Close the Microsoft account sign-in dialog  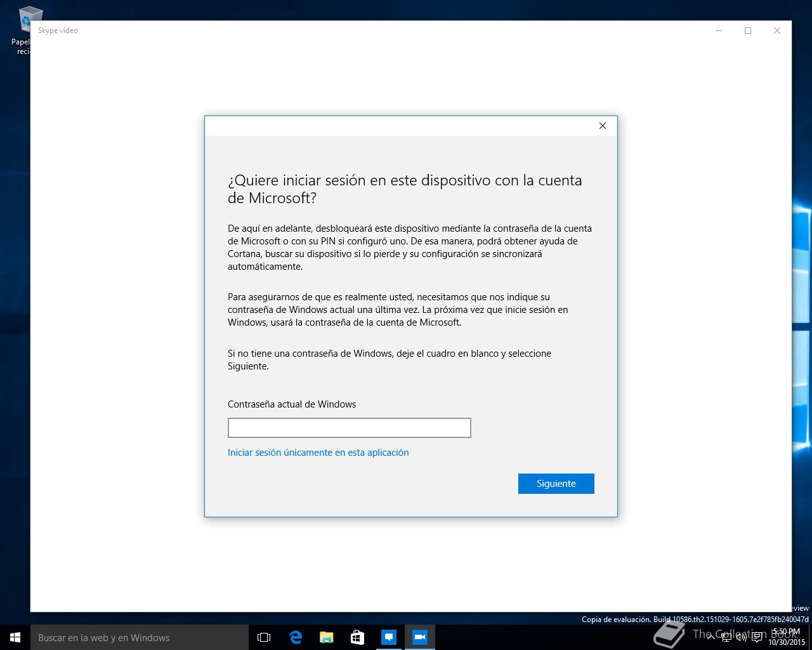[x=603, y=126]
